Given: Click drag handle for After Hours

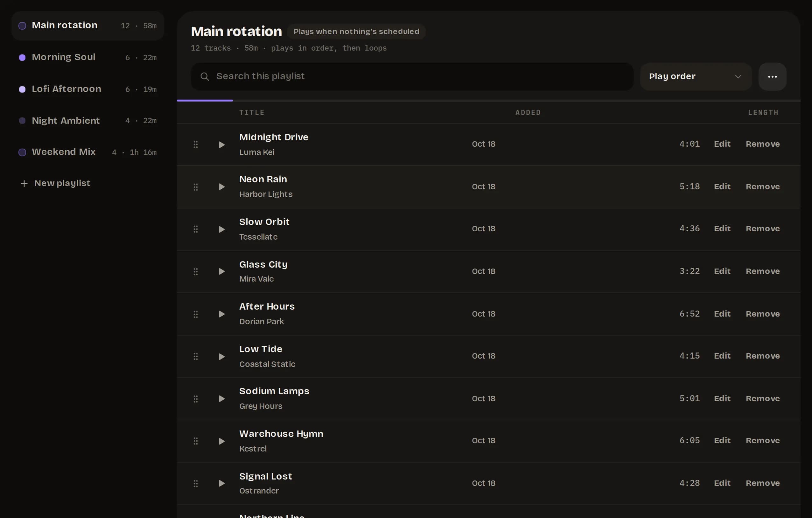Looking at the screenshot, I should [196, 314].
